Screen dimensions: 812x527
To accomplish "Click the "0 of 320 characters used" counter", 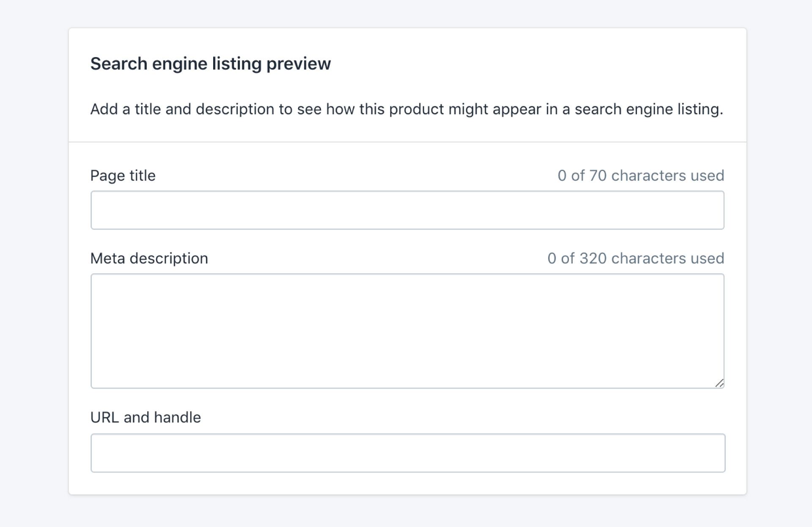I will click(x=635, y=258).
